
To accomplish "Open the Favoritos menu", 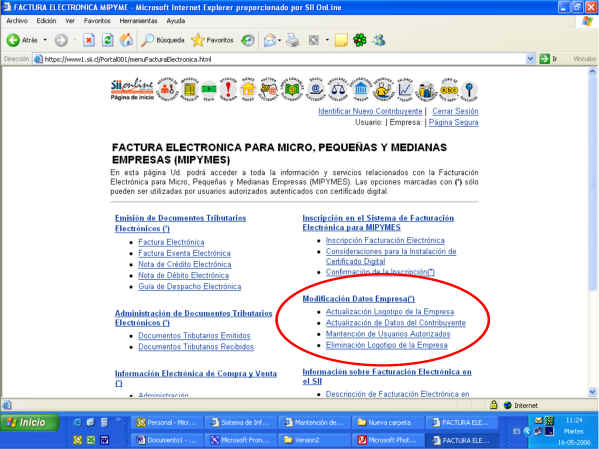I will pyautogui.click(x=97, y=21).
